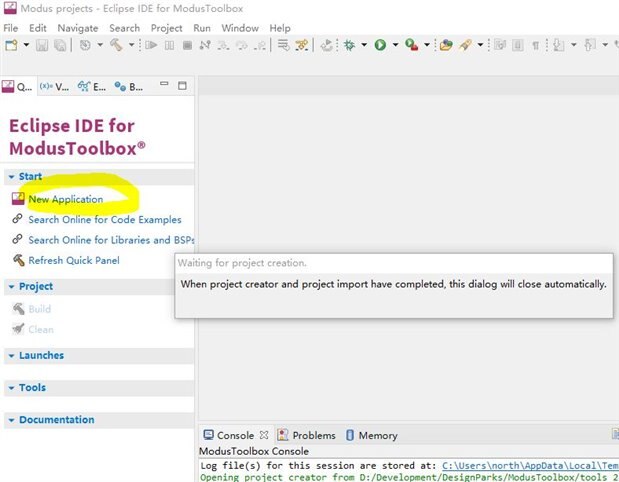
Task: Toggle Mark Occurrences toolbar icon
Action: pos(500,45)
